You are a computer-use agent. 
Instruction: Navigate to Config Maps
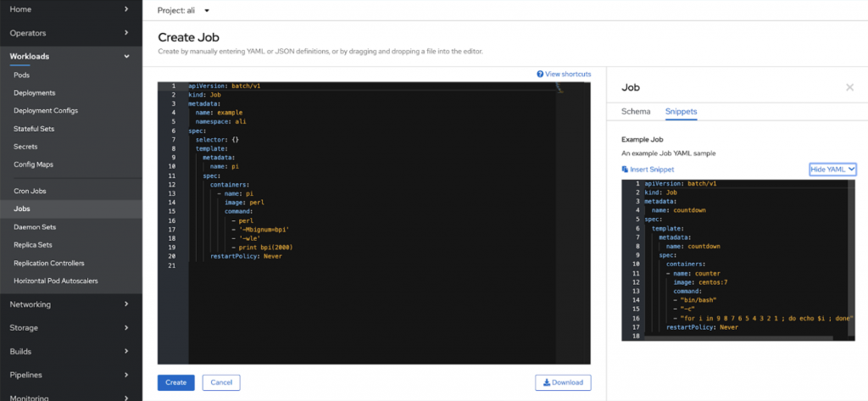pos(34,164)
